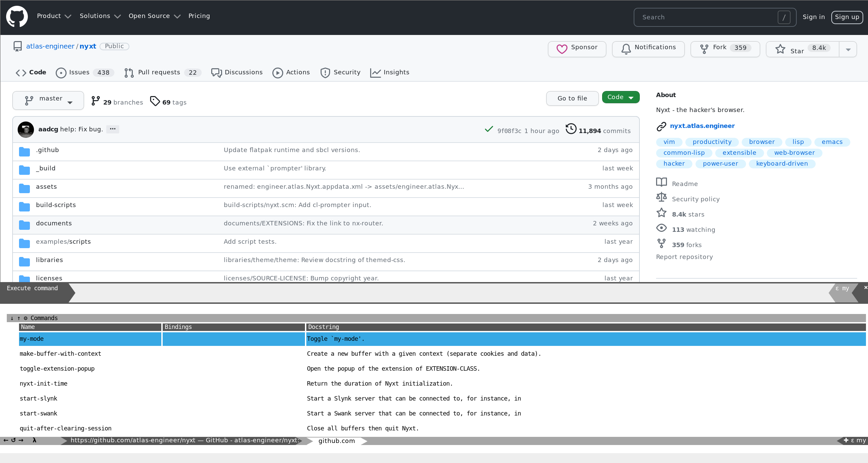Screen dimensions: 868x463
Task: Click the Sign up button
Action: pos(847,17)
